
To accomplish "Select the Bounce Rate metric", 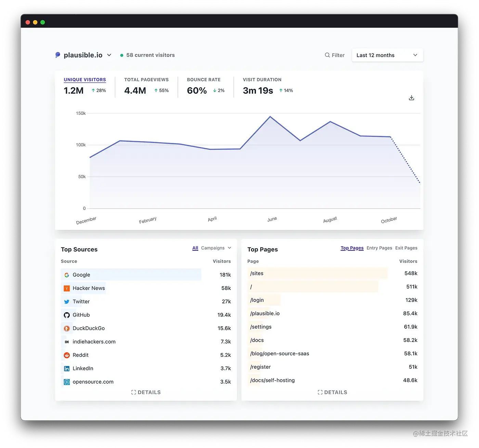I will coord(204,80).
